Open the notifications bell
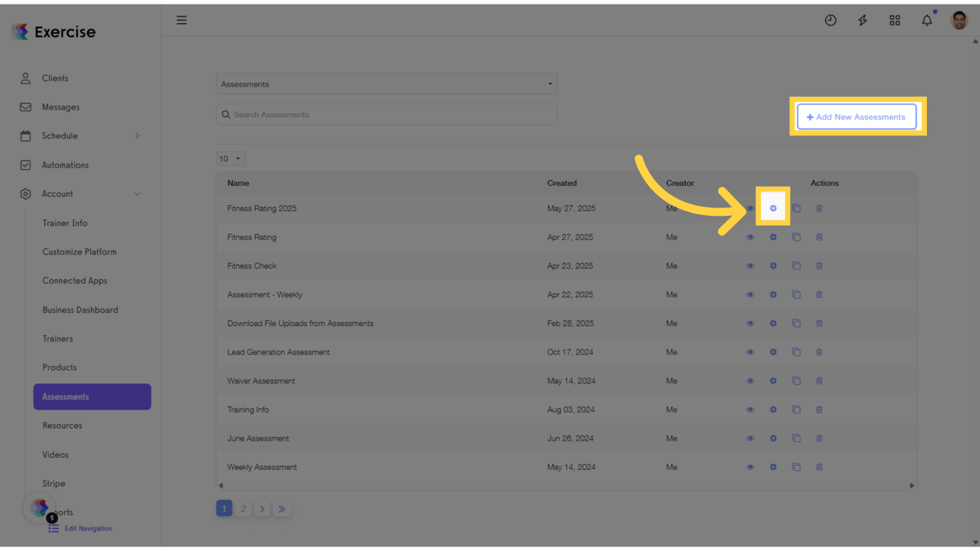 [x=927, y=20]
